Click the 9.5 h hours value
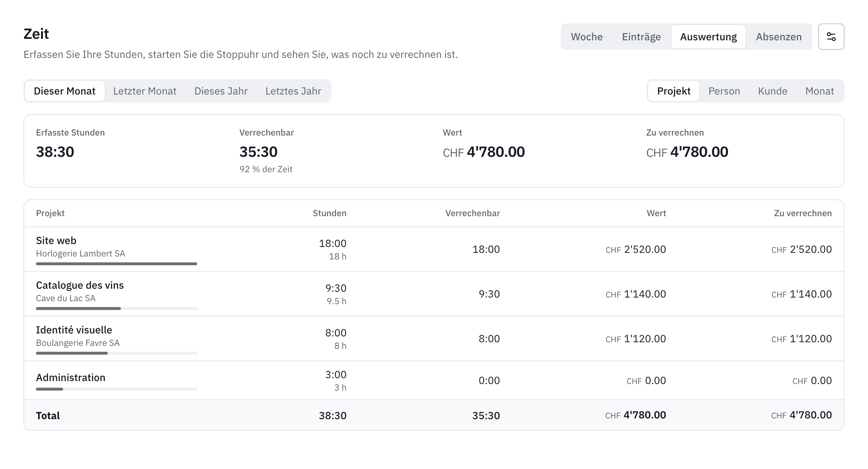This screenshot has height=469, width=868. click(x=336, y=301)
